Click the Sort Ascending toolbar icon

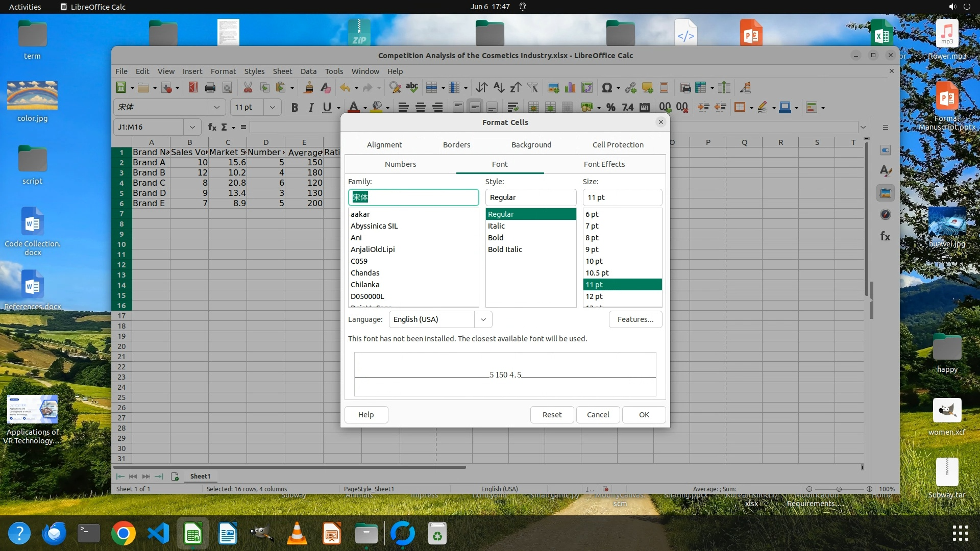[499, 88]
